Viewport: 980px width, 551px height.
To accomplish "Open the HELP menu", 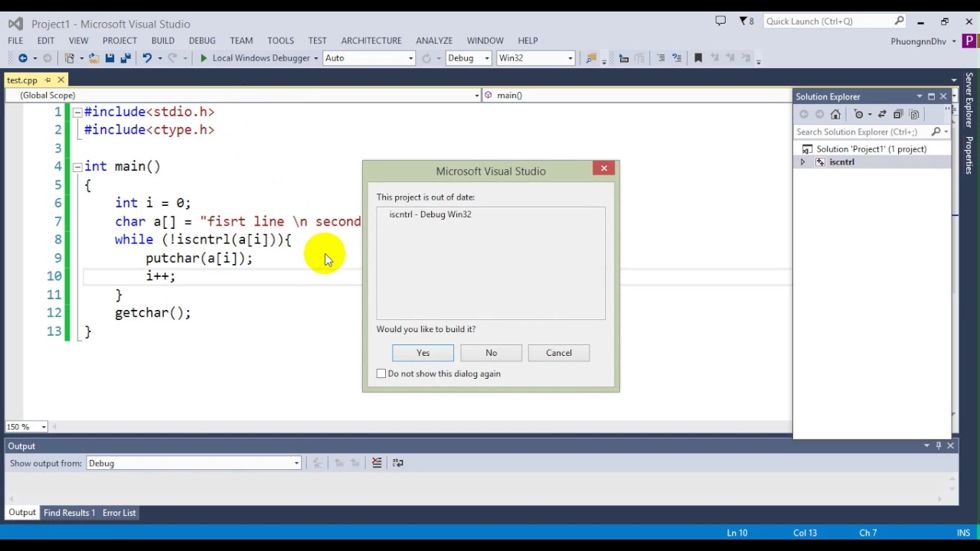I will [x=528, y=41].
